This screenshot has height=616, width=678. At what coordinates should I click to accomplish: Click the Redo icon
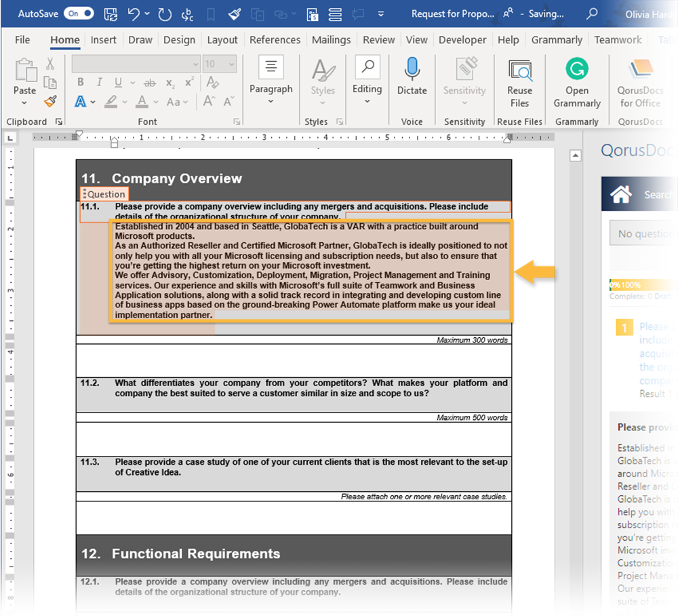coord(165,14)
